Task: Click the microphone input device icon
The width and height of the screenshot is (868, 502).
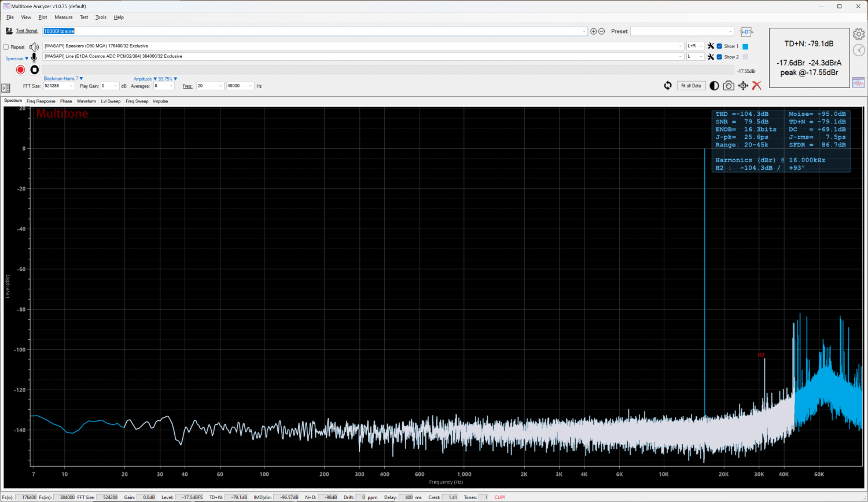Action: tap(34, 57)
